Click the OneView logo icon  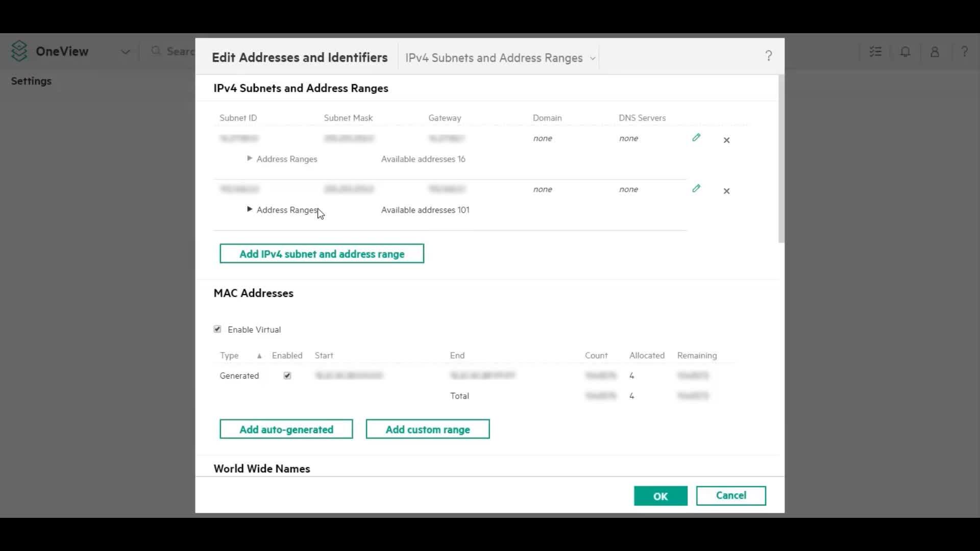click(x=19, y=51)
